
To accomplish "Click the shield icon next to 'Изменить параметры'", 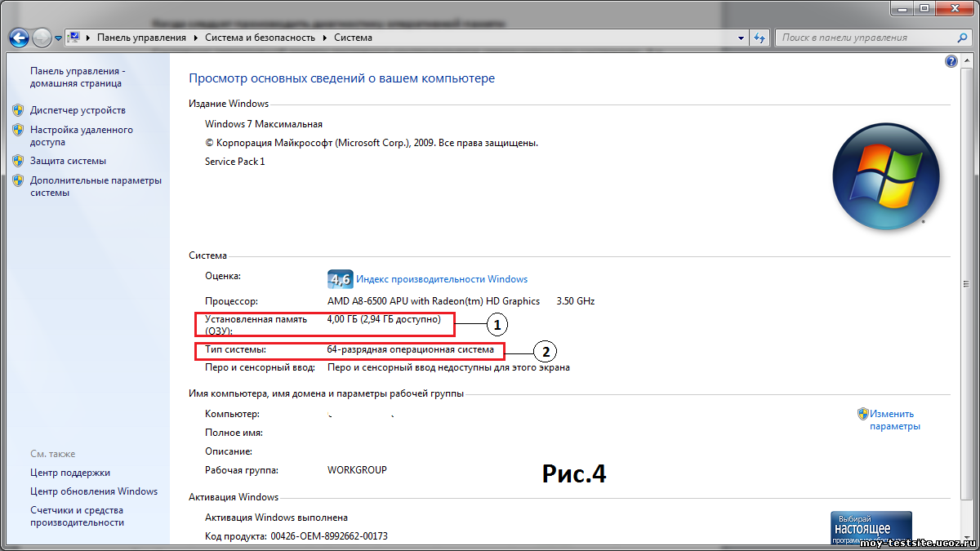I will point(862,414).
